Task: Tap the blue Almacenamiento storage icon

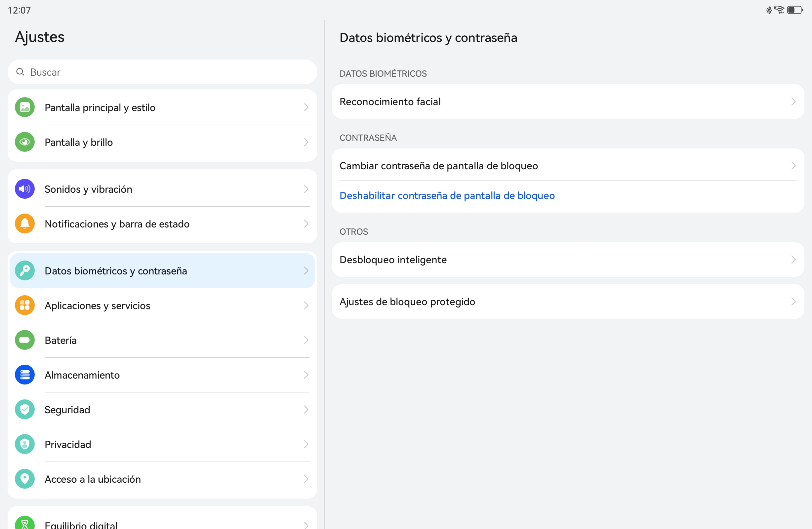Action: [x=24, y=375]
